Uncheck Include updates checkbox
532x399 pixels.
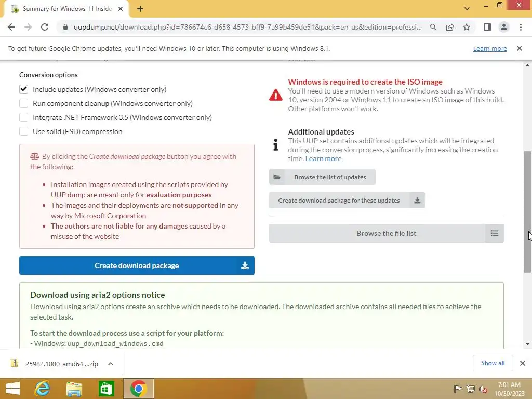click(23, 89)
